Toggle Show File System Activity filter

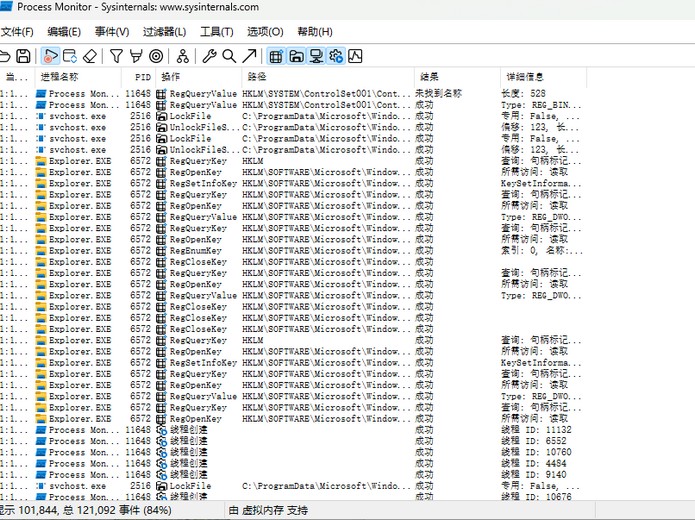(296, 56)
